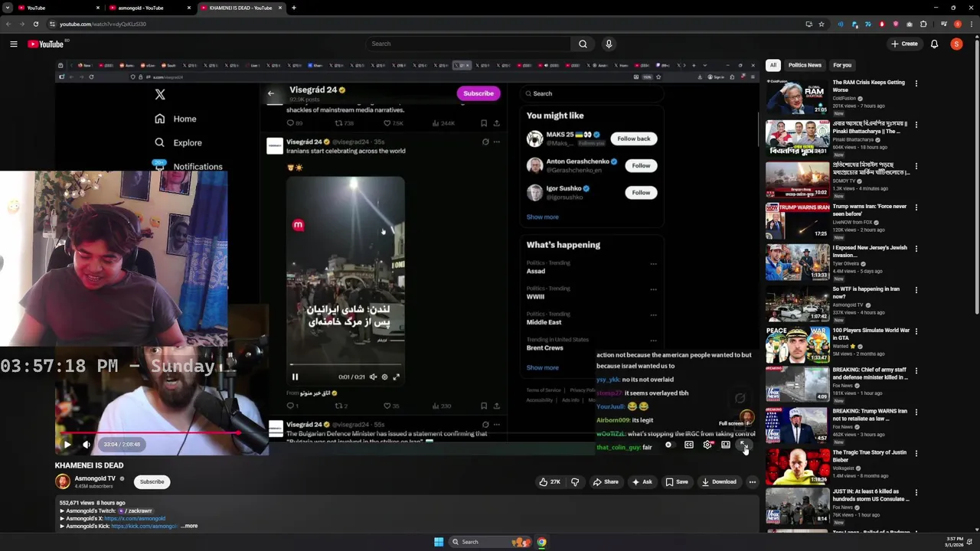This screenshot has width=980, height=551.
Task: Toggle closed captions in the player
Action: (x=689, y=445)
